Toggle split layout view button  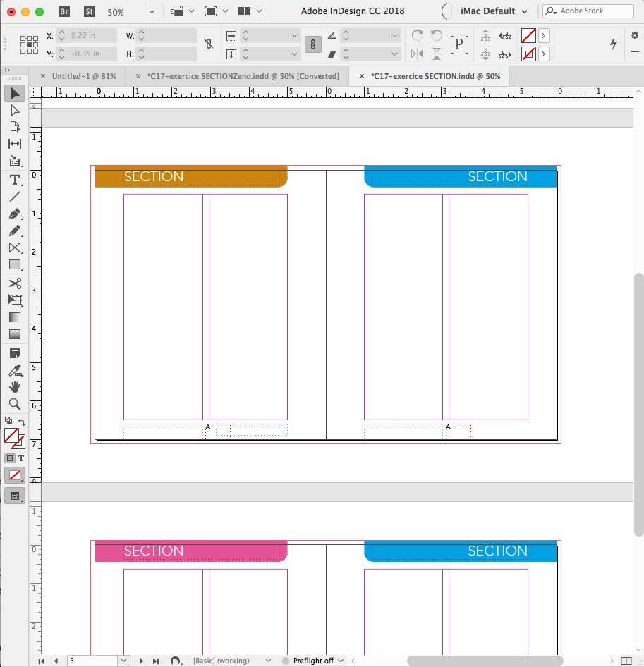click(626, 661)
